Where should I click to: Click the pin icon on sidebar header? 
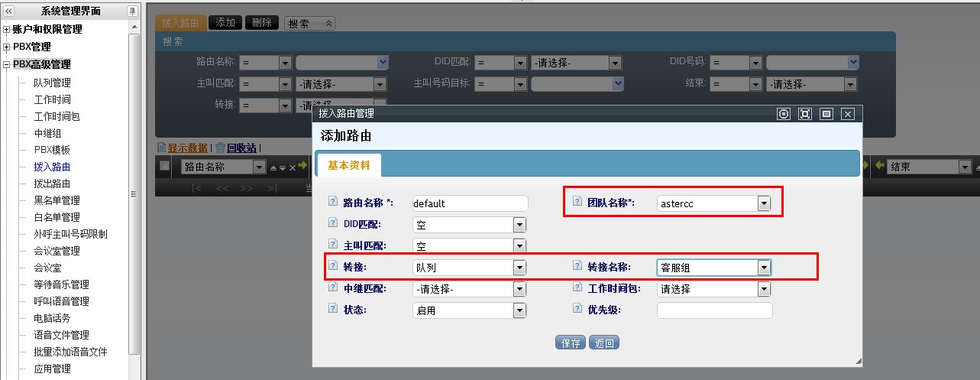coord(132,11)
